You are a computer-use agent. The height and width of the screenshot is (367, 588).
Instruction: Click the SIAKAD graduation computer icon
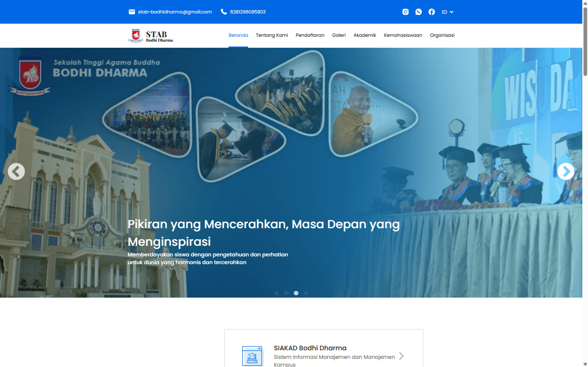tap(252, 356)
